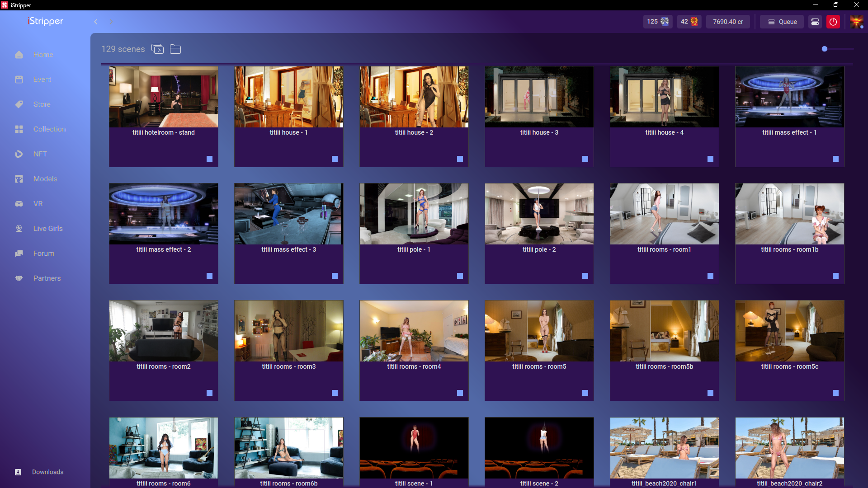This screenshot has height=488, width=868.
Task: Toggle checkbox on titiii mass effect - 3
Action: pyautogui.click(x=335, y=276)
